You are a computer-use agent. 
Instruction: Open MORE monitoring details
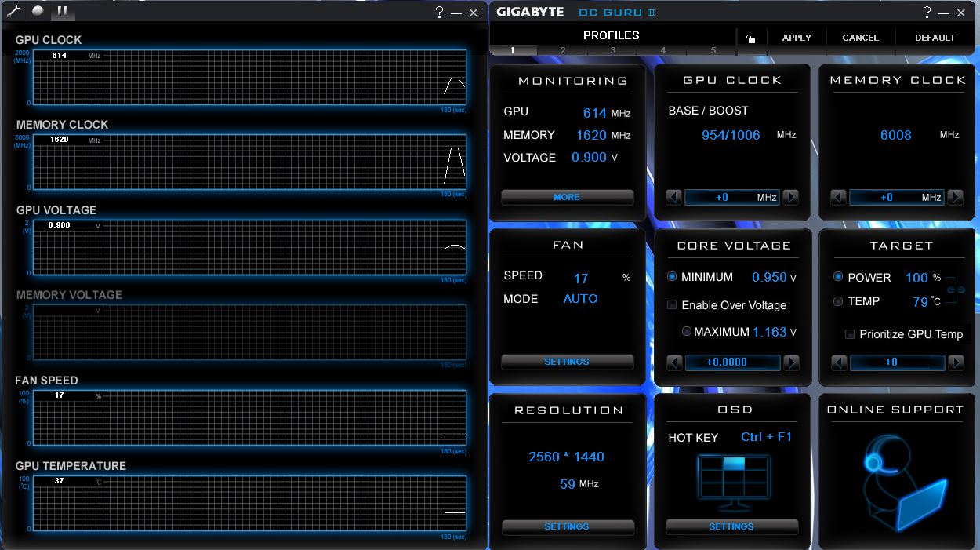click(567, 198)
